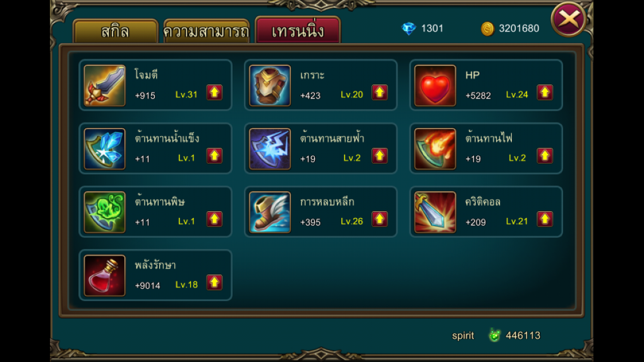Select the winged boot dodge icon
The image size is (644, 362).
(270, 212)
